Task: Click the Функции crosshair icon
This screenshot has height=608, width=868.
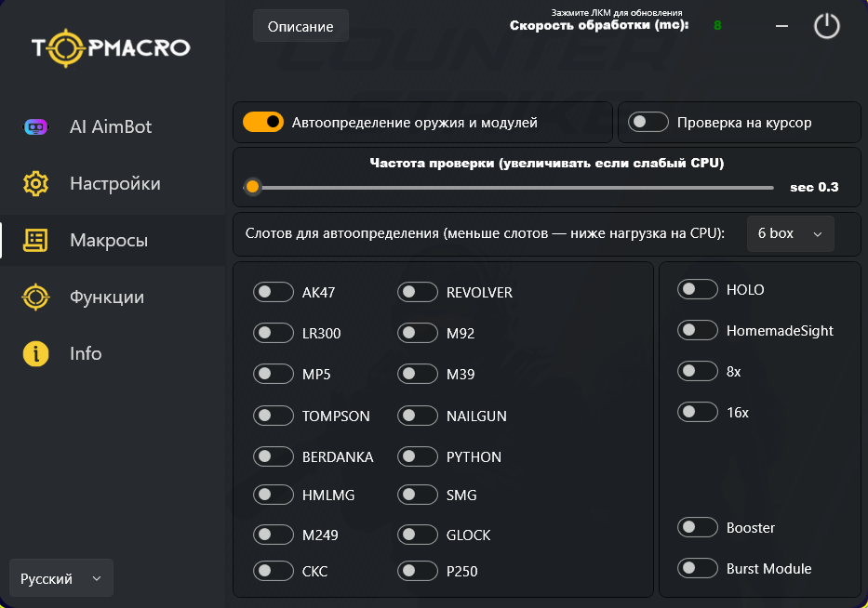Action: 35,297
